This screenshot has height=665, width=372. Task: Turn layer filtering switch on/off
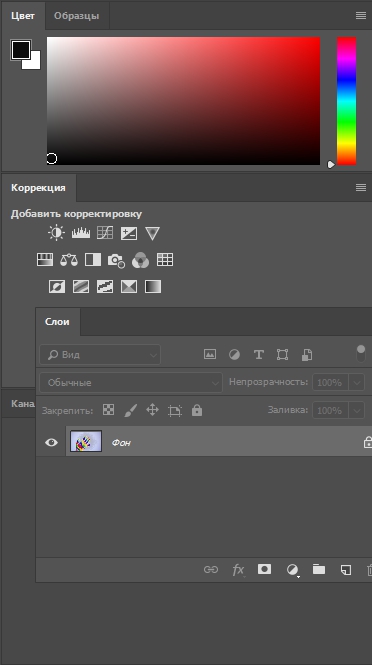(361, 353)
